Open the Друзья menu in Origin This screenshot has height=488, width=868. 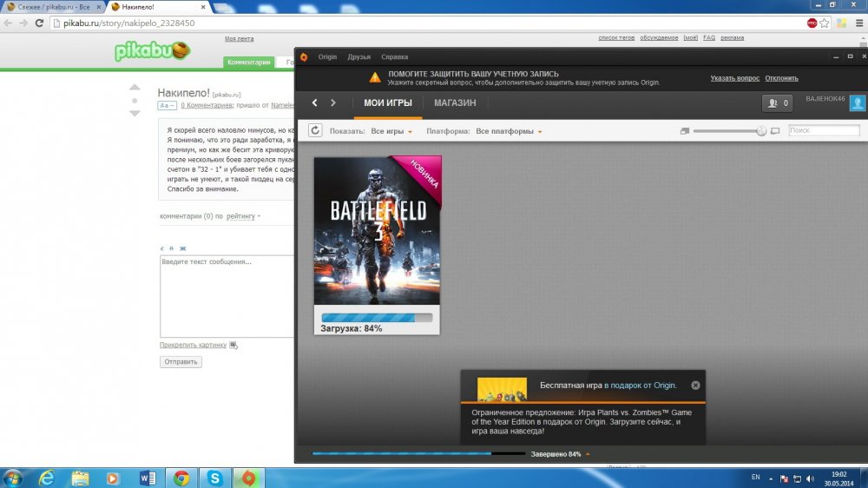coord(358,57)
